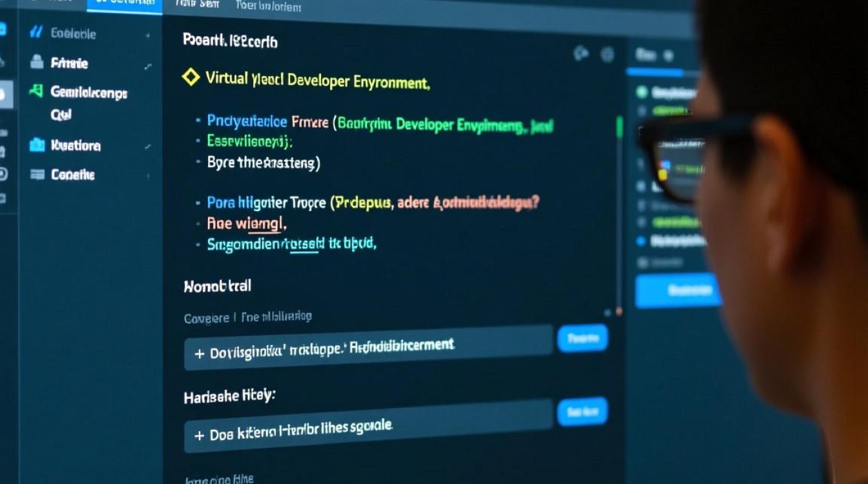Viewport: 868px width, 484px height.
Task: Select the highlighted blue tab in the top bar
Action: [124, 5]
